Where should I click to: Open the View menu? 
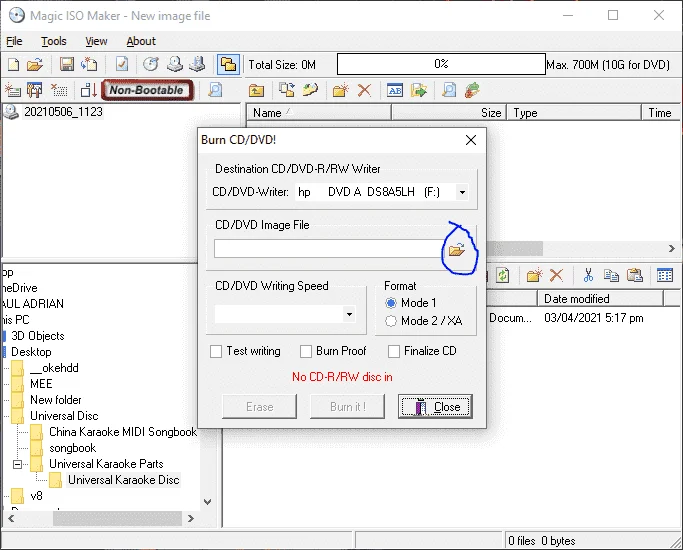click(96, 41)
